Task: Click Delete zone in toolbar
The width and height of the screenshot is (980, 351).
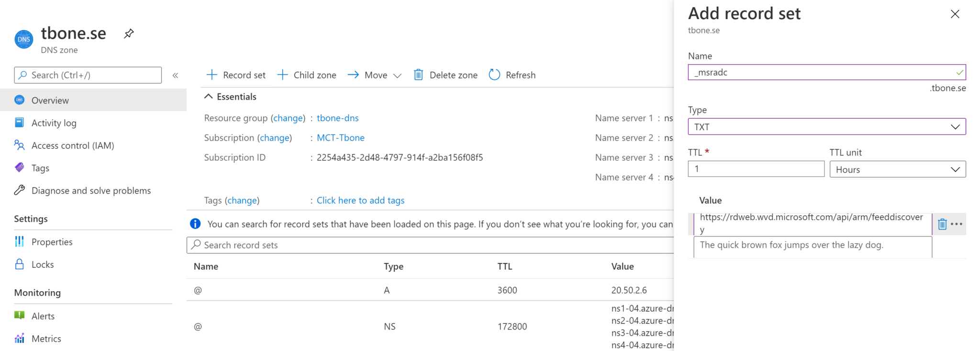Action: 445,75
